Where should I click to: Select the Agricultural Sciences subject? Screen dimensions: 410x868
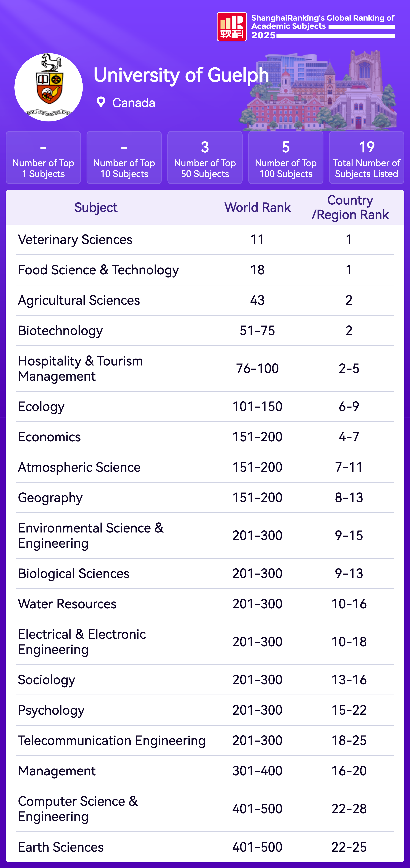click(x=79, y=300)
